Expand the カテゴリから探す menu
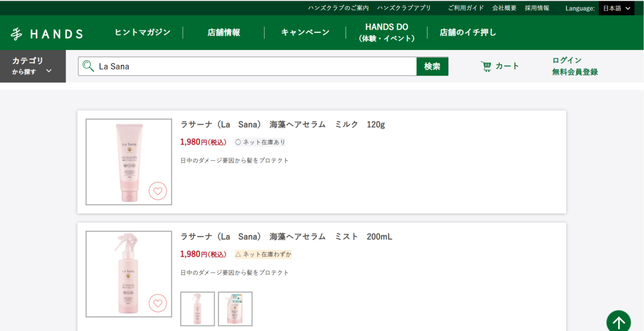Image resolution: width=644 pixels, height=331 pixels. pos(33,66)
